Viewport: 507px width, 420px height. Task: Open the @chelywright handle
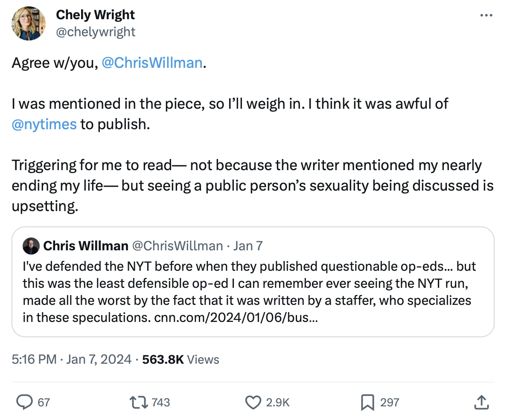[96, 32]
